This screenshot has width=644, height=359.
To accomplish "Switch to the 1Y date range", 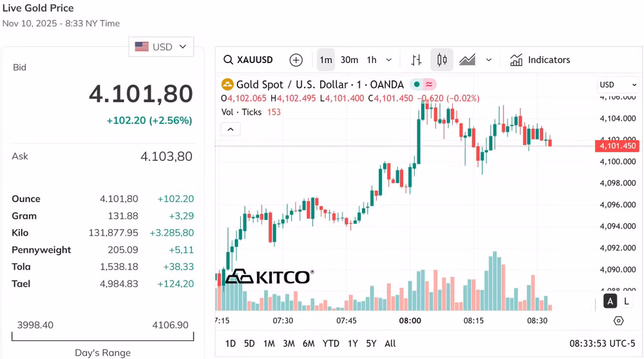I will (352, 344).
